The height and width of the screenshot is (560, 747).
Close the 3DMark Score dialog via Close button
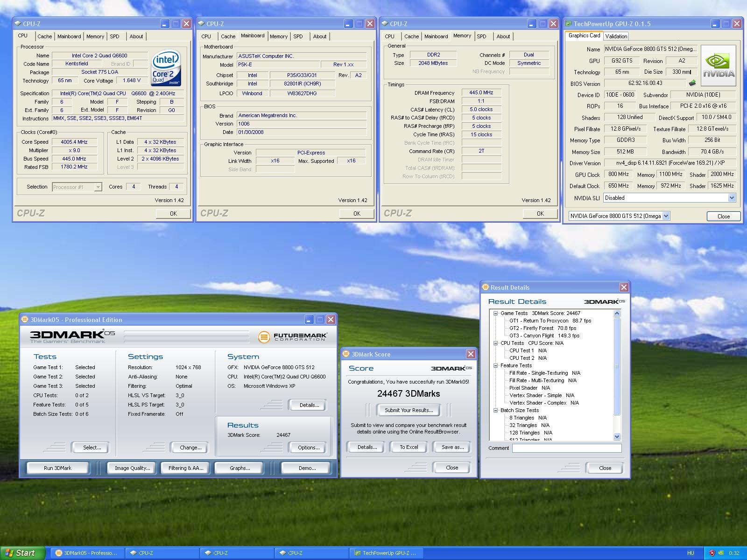pos(452,468)
